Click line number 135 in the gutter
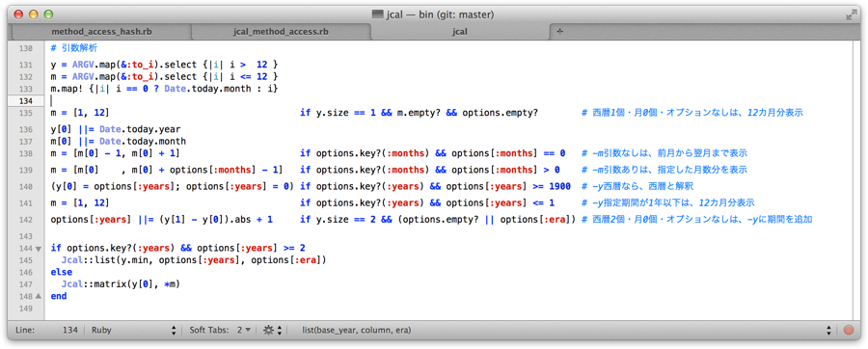The height and width of the screenshot is (349, 868). 25,113
